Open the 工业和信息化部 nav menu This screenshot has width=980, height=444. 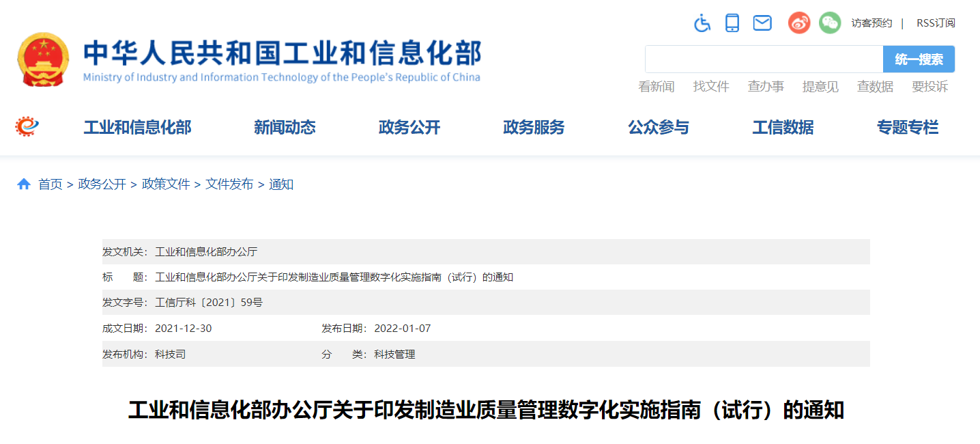(137, 127)
